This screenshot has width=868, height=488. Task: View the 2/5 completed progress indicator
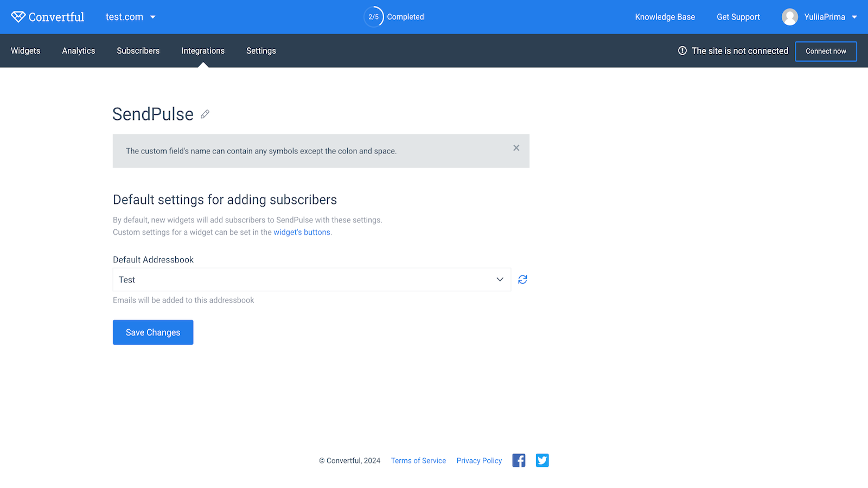374,17
